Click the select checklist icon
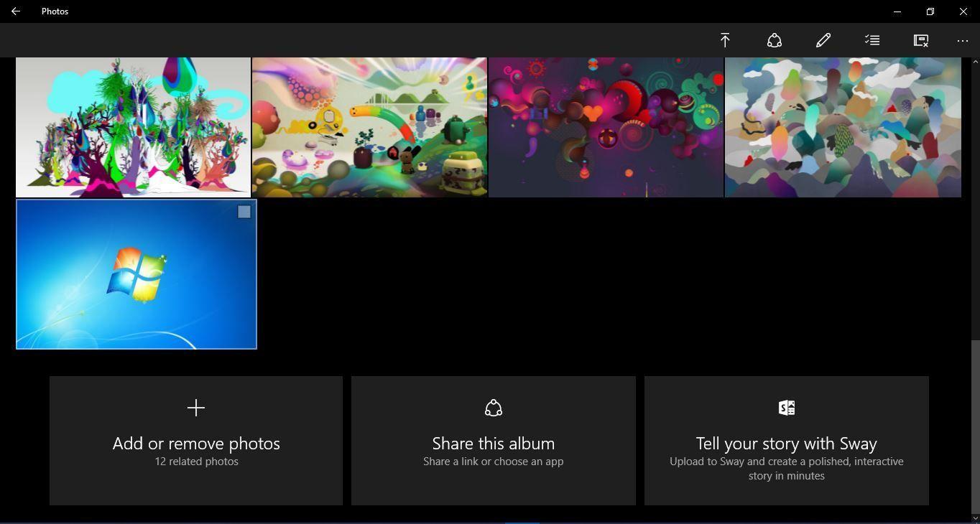Screen dimensions: 980x524 click(x=872, y=40)
